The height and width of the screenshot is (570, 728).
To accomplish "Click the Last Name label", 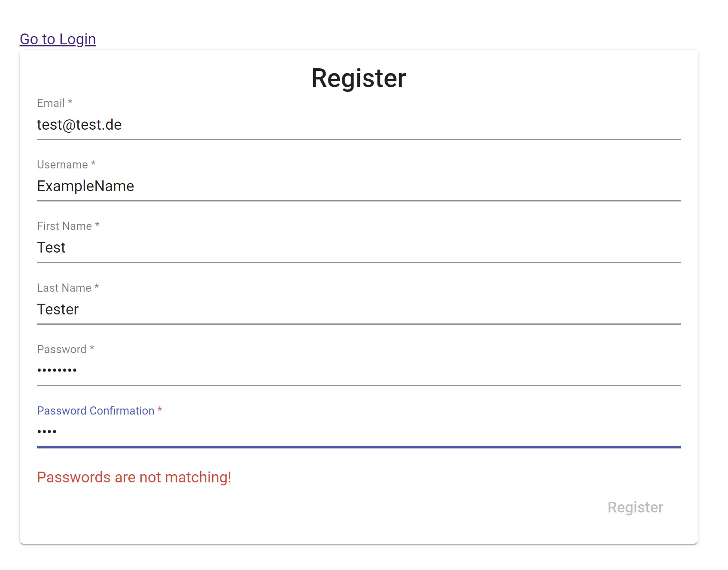I will (x=64, y=288).
